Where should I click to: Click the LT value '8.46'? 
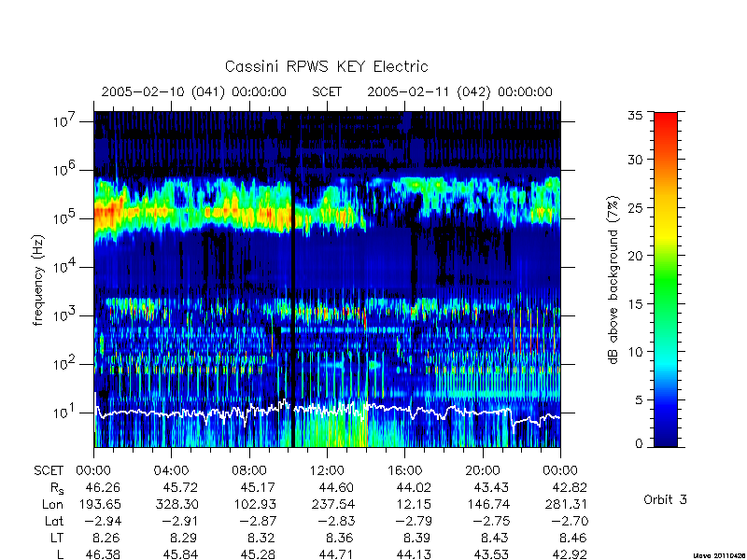pos(573,538)
